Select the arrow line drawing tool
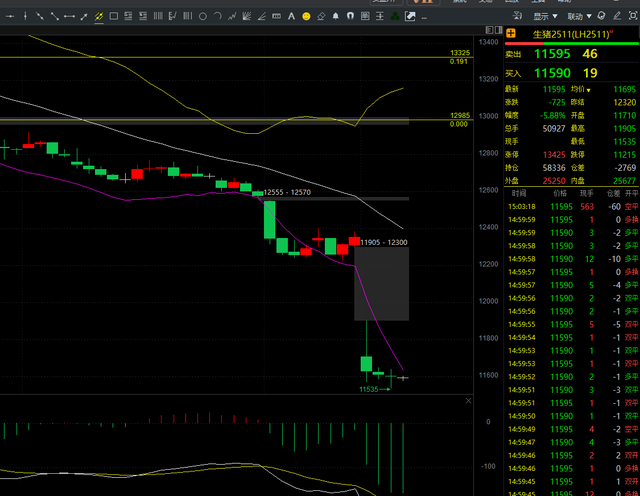The width and height of the screenshot is (640, 496). point(84,16)
